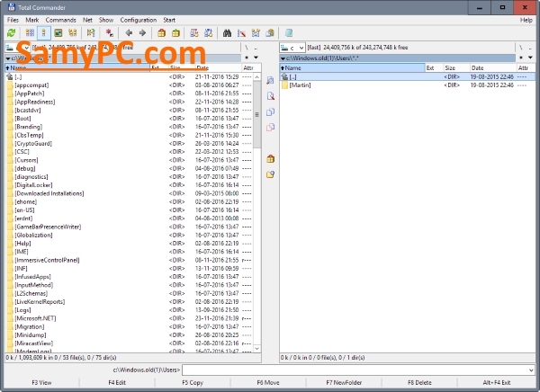The width and height of the screenshot is (540, 392).
Task: Click the F8 Delete button
Action: (x=419, y=383)
